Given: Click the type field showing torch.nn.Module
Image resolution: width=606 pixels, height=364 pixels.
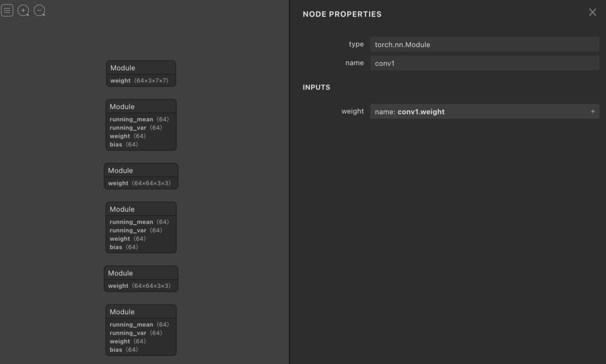Looking at the screenshot, I should 484,44.
